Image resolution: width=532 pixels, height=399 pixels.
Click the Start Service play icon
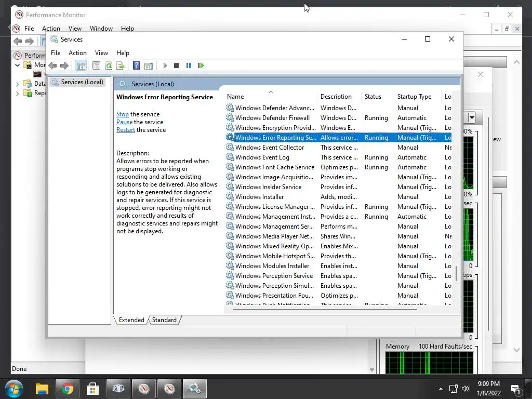point(165,65)
